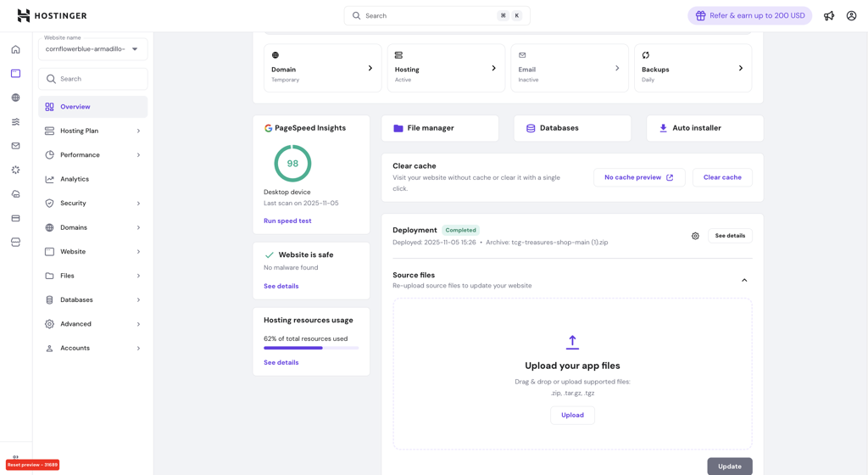The width and height of the screenshot is (868, 475).
Task: Open the user account profile icon
Action: (x=851, y=15)
